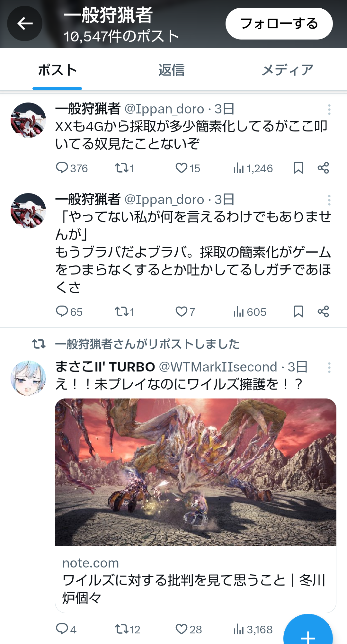Open more options on the やってない私が post
Viewport: 347px width, 644px height.
point(329,200)
